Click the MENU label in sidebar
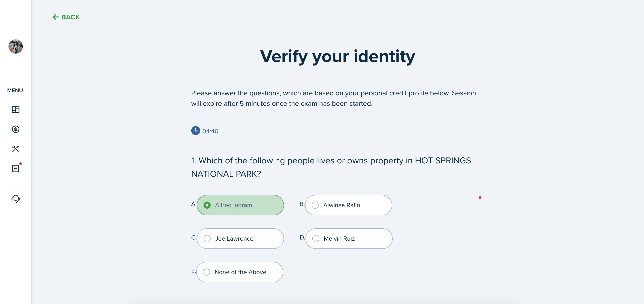This screenshot has height=304, width=644. (x=15, y=90)
